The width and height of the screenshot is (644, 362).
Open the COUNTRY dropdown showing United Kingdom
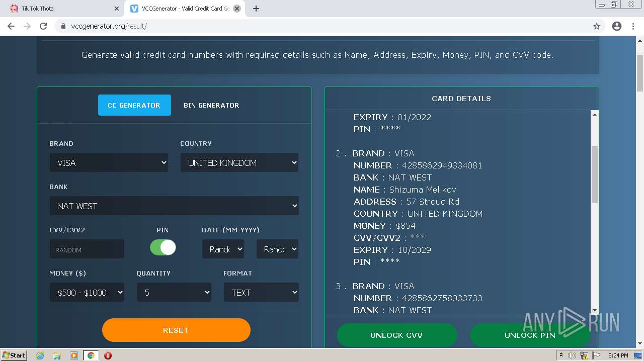(x=239, y=162)
